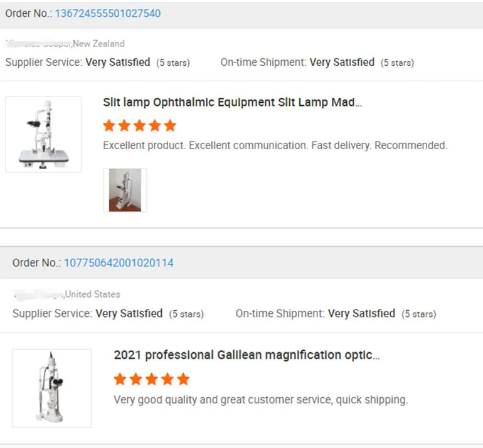Click third star of slit lamp rating
The image size is (483, 448).
coord(139,125)
